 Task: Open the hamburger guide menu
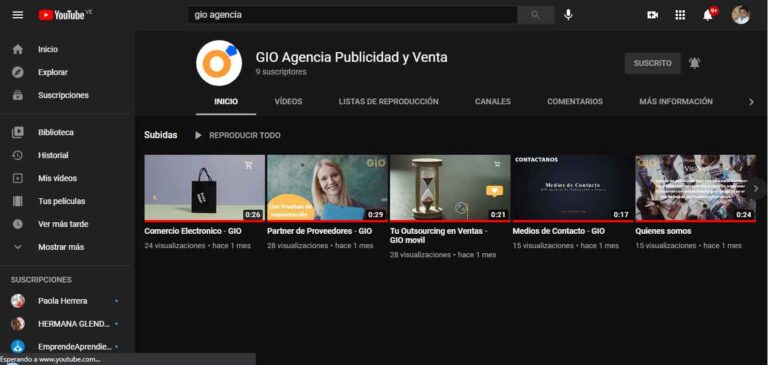point(18,15)
